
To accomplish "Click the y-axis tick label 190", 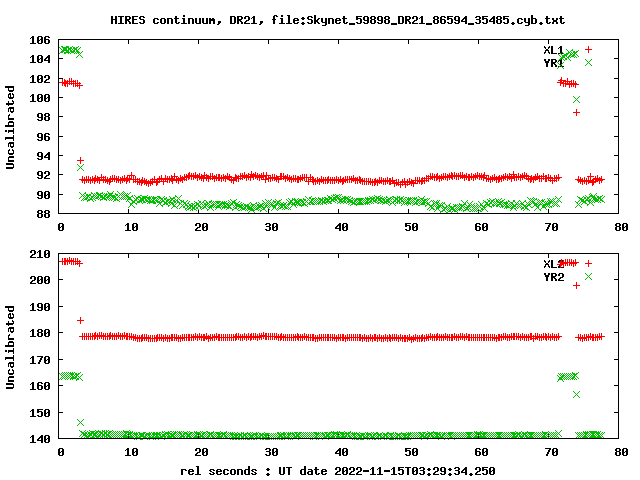I will coord(40,307).
